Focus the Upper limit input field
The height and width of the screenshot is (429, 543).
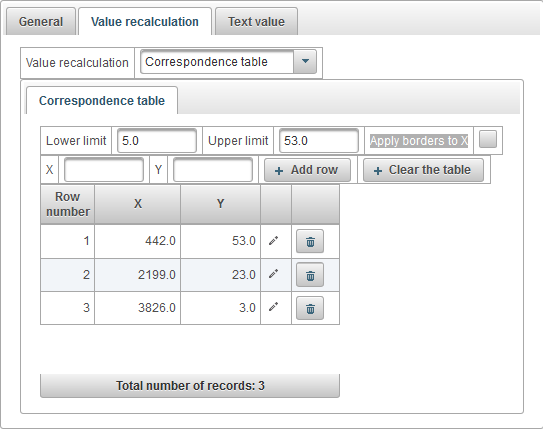(x=319, y=141)
